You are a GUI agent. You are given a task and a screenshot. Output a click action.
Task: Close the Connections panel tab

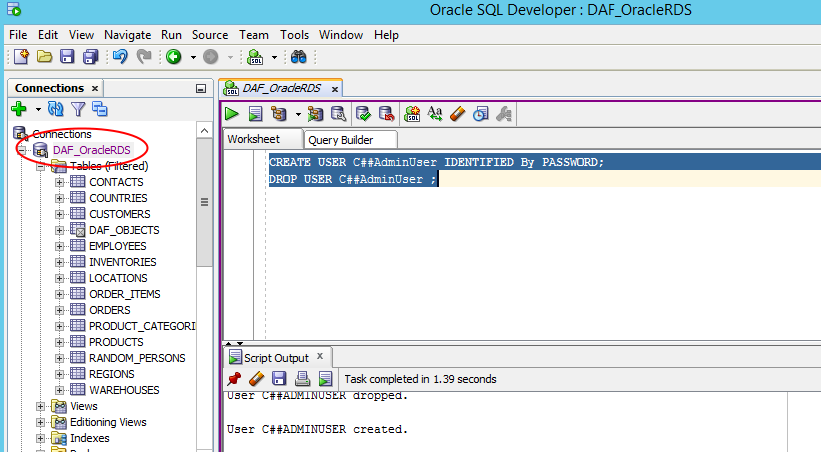(x=95, y=88)
